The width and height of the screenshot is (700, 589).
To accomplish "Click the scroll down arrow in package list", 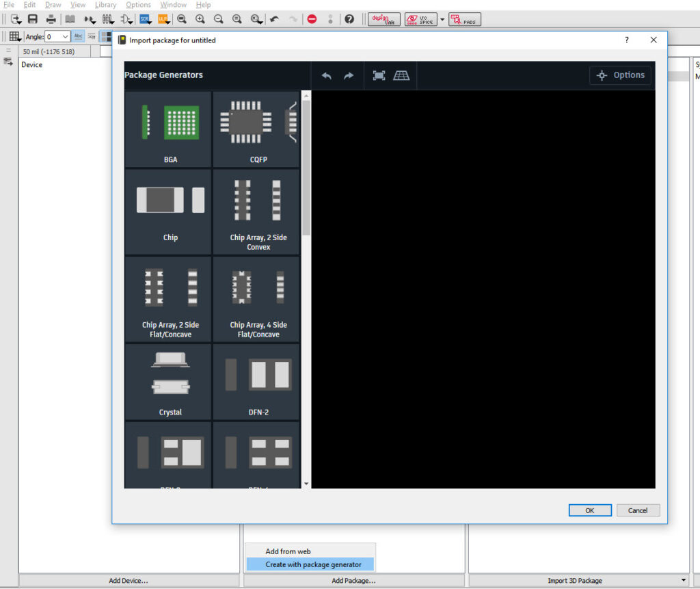I will point(306,484).
